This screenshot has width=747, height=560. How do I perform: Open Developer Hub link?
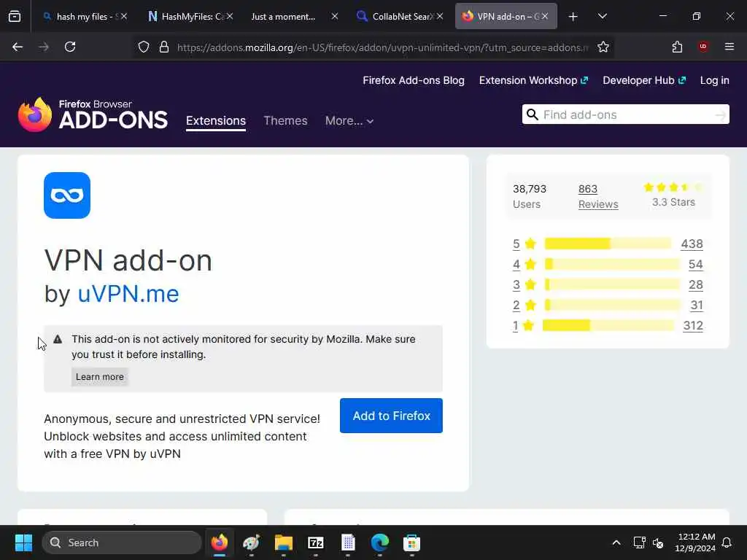644,80
